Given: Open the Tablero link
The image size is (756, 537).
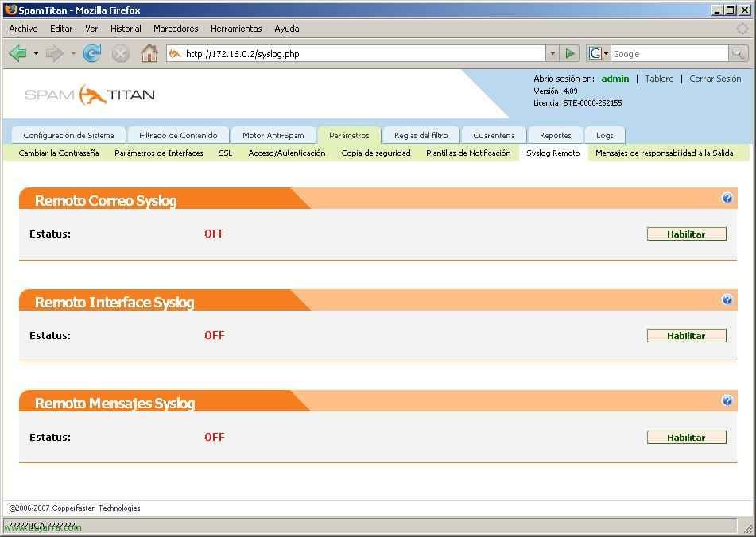Looking at the screenshot, I should (x=659, y=79).
